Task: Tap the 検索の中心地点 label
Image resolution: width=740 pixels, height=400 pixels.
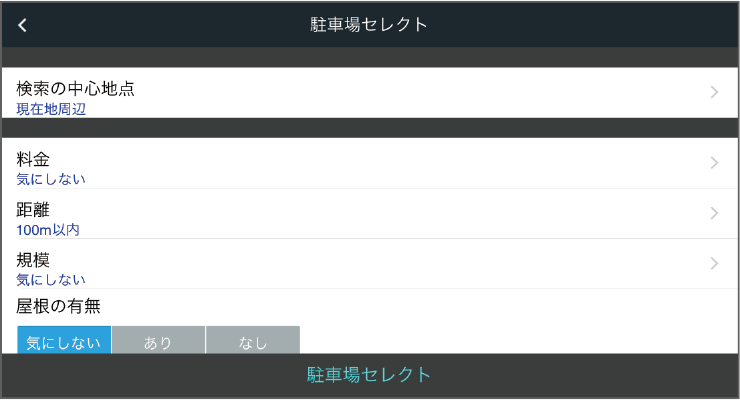Action: point(75,88)
